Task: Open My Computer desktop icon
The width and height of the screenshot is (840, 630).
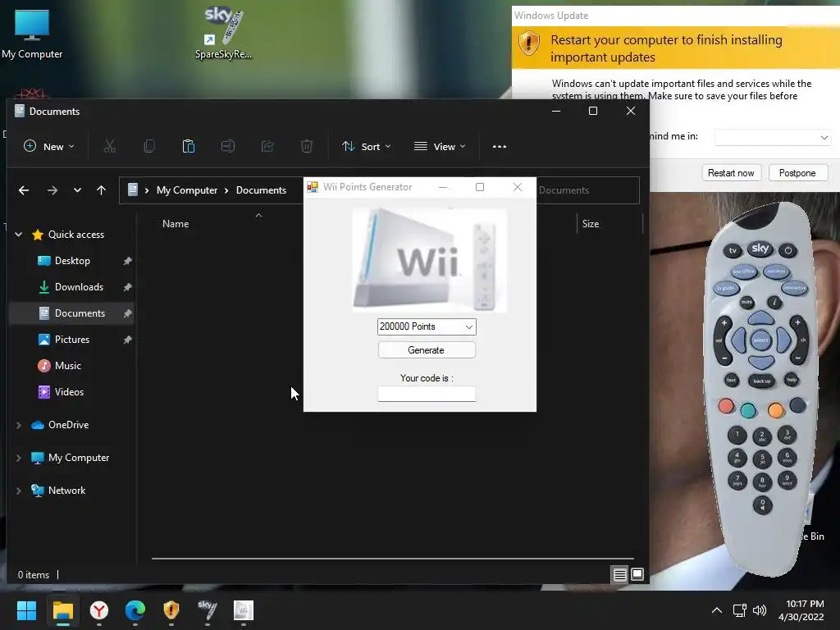Action: pyautogui.click(x=32, y=34)
